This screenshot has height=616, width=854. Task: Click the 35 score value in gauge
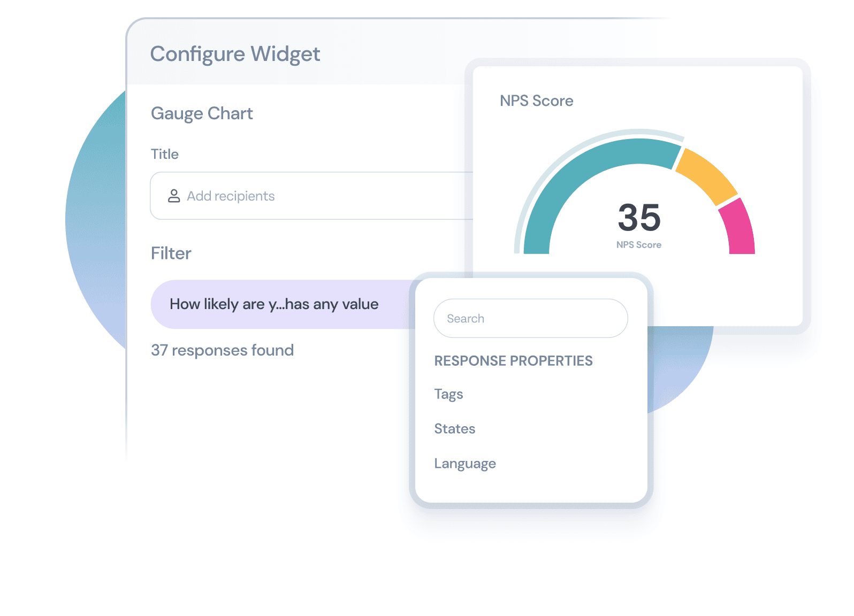point(639,218)
